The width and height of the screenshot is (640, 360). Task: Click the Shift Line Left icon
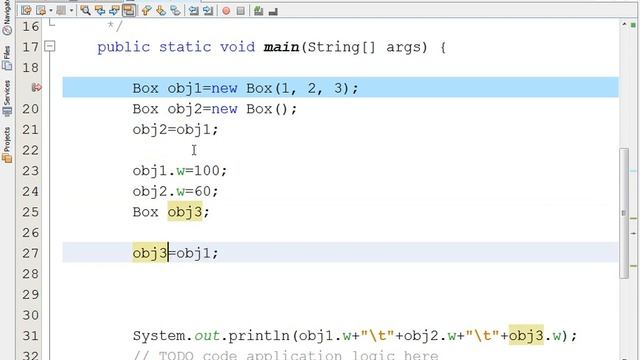point(193,11)
